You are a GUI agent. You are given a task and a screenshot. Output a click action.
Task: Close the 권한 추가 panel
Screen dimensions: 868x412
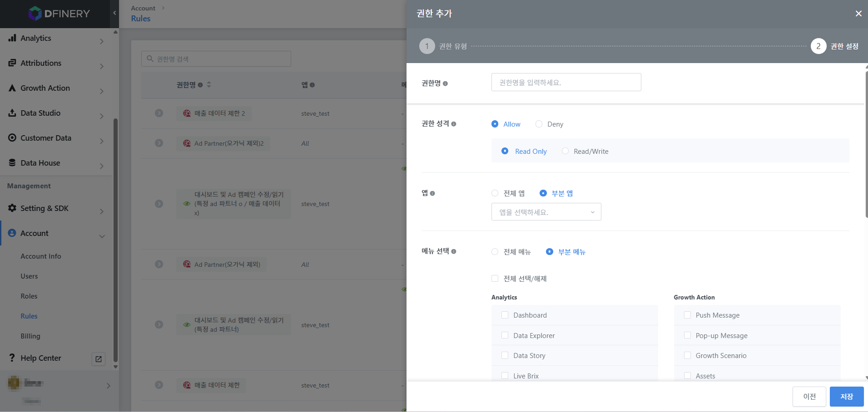pos(858,14)
